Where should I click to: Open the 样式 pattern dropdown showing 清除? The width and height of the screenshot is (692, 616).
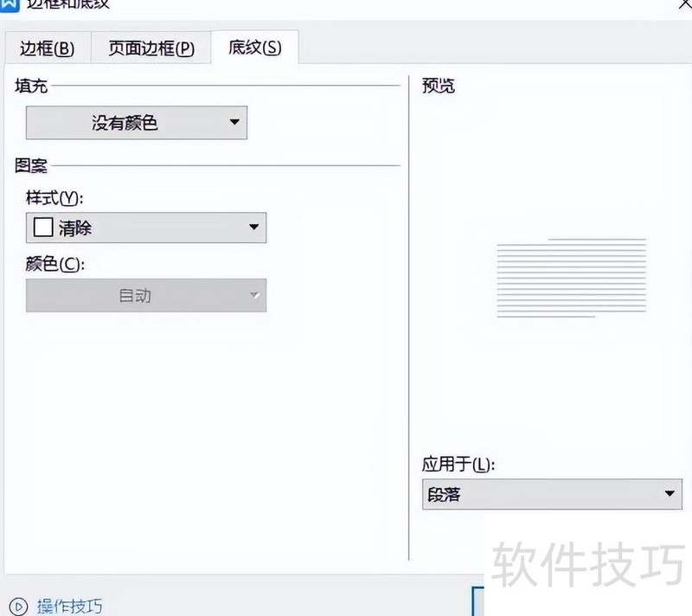146,227
